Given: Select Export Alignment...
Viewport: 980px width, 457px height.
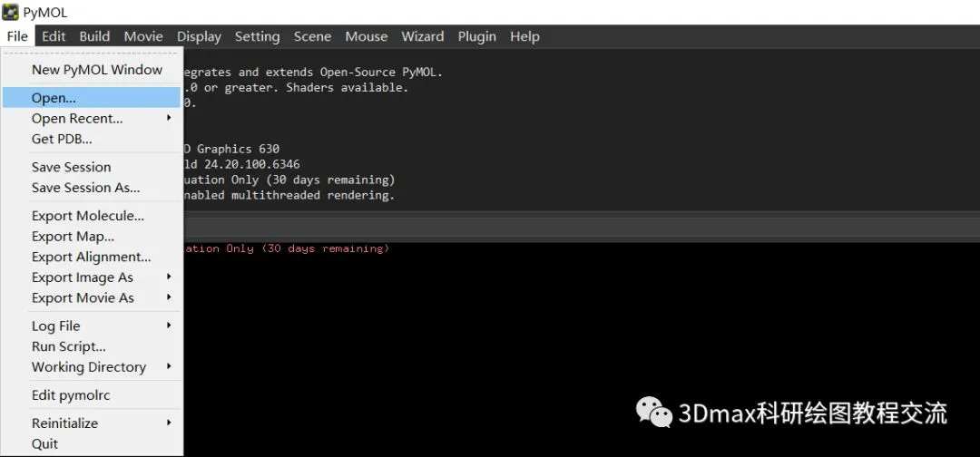Looking at the screenshot, I should 92,257.
